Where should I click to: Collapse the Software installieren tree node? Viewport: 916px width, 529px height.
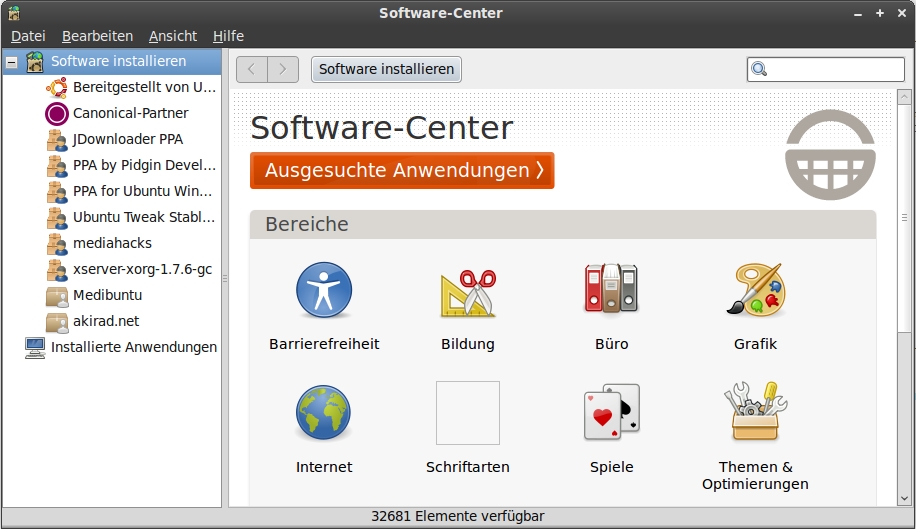12,62
